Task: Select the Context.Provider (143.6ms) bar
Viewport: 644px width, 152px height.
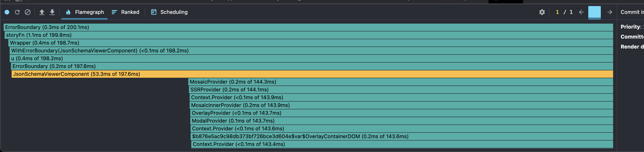Action: [x=402, y=128]
